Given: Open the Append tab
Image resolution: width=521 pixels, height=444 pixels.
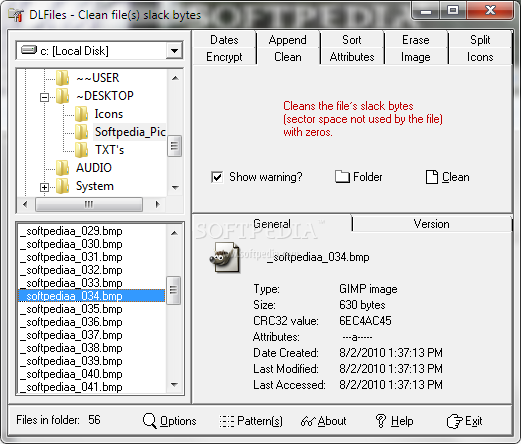Looking at the screenshot, I should tap(288, 40).
